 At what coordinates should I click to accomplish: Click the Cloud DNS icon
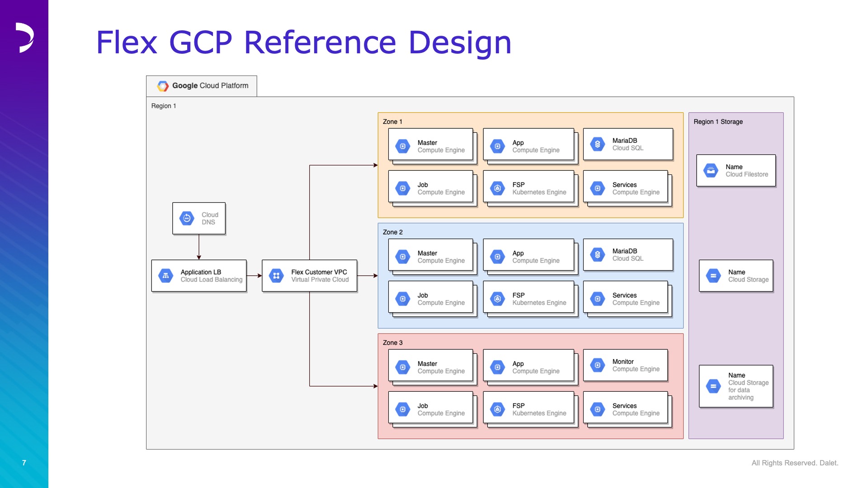coord(187,218)
